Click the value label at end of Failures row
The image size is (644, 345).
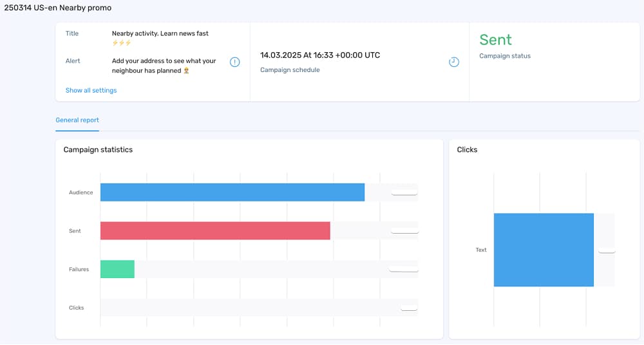click(404, 269)
